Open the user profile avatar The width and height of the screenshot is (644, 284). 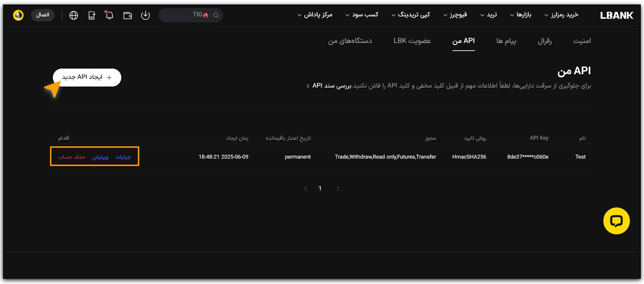[18, 15]
